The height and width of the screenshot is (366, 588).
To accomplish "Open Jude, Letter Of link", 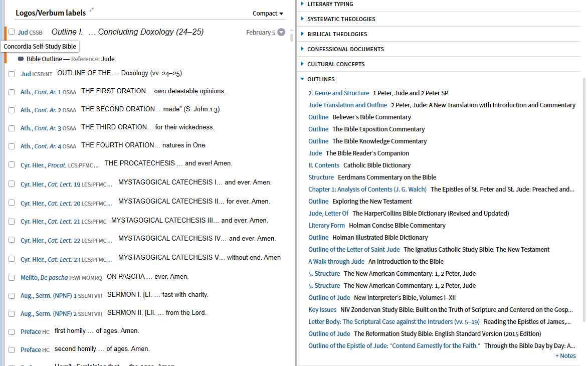I will coord(328,214).
